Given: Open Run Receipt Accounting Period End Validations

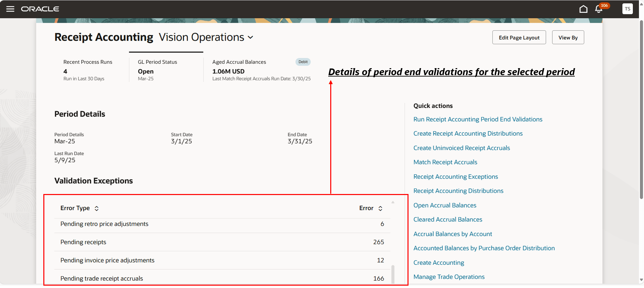Looking at the screenshot, I should point(478,119).
